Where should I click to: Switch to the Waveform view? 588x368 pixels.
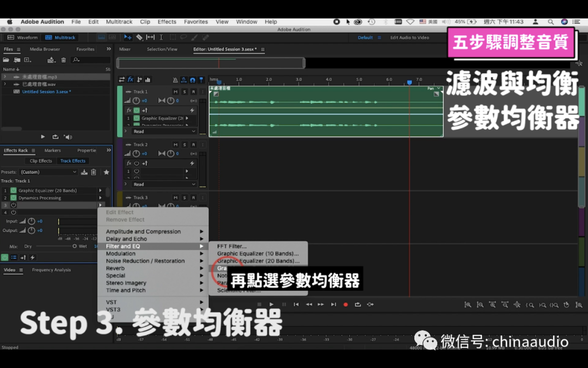[23, 38]
